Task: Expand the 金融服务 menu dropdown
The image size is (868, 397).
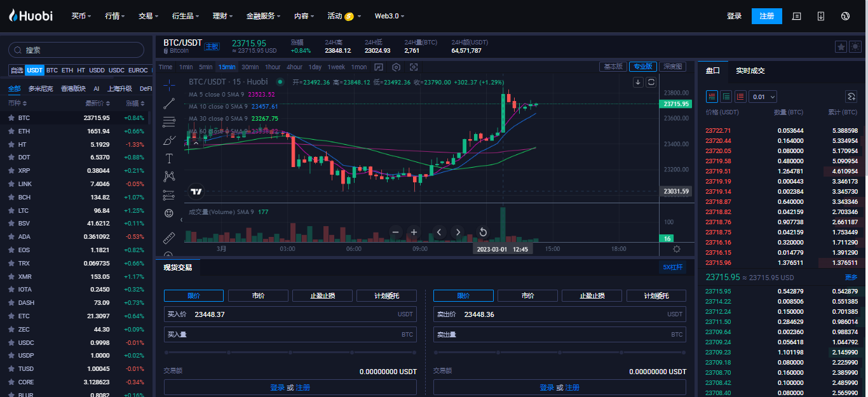Action: click(x=264, y=16)
